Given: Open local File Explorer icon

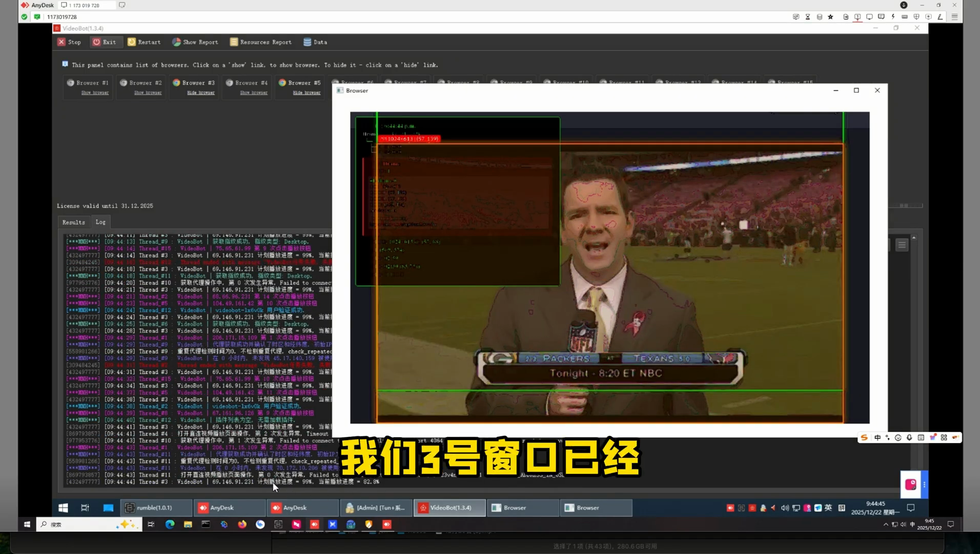Looking at the screenshot, I should pyautogui.click(x=188, y=524).
